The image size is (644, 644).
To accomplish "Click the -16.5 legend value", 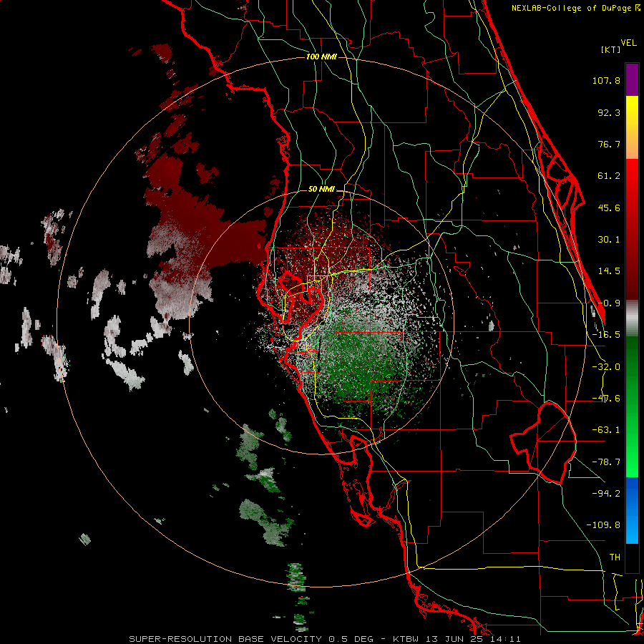I will 606,335.
